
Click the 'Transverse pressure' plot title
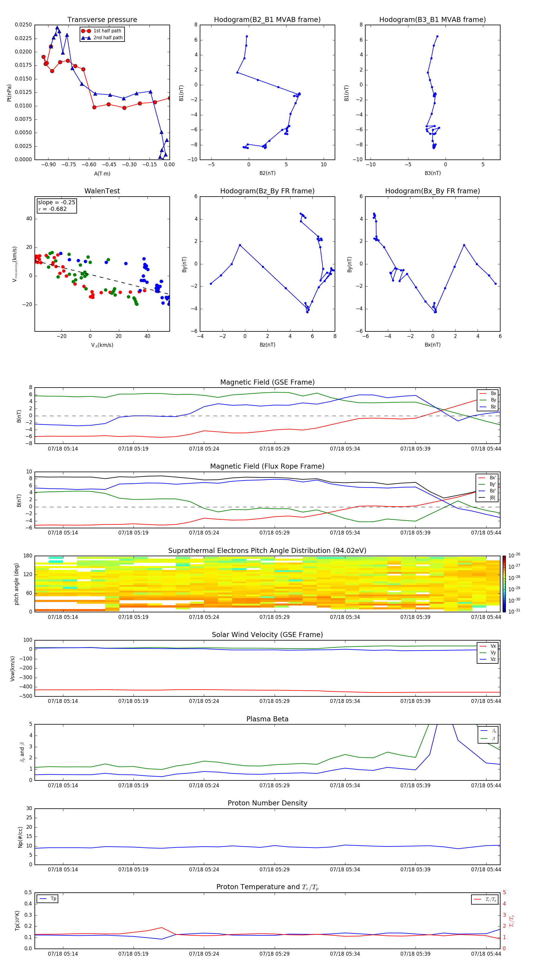(x=102, y=20)
